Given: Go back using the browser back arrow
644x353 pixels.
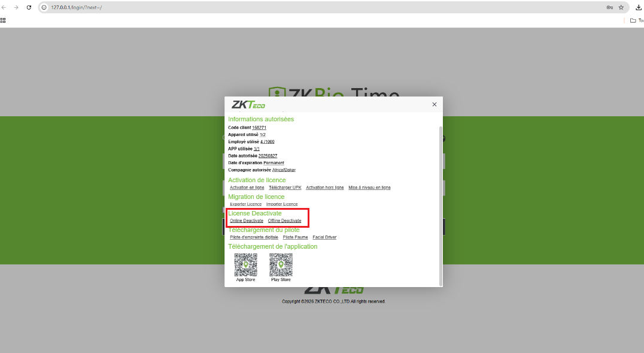Looking at the screenshot, I should coord(5,7).
